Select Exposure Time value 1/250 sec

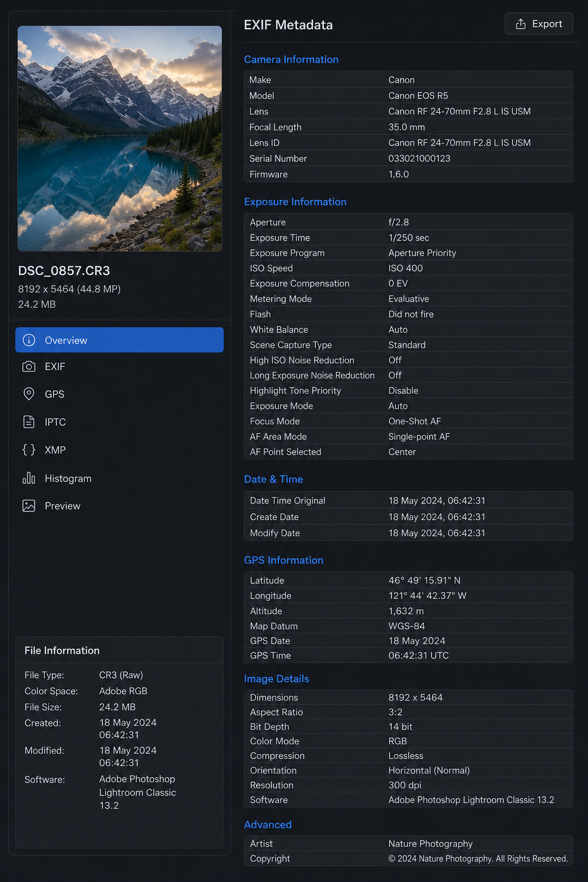pos(408,238)
